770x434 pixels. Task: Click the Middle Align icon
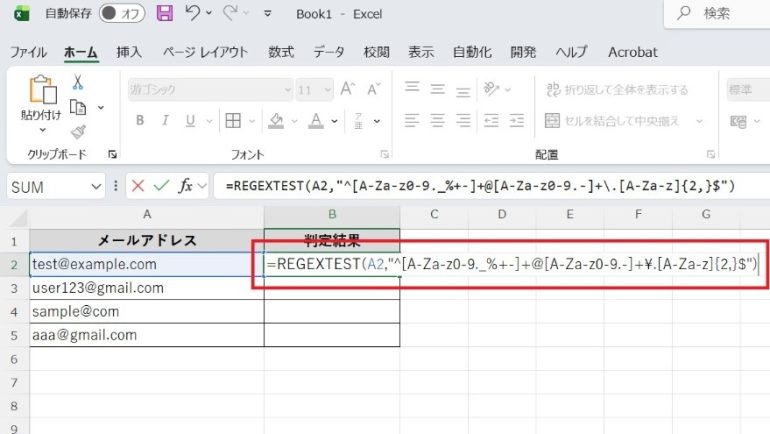pyautogui.click(x=437, y=89)
